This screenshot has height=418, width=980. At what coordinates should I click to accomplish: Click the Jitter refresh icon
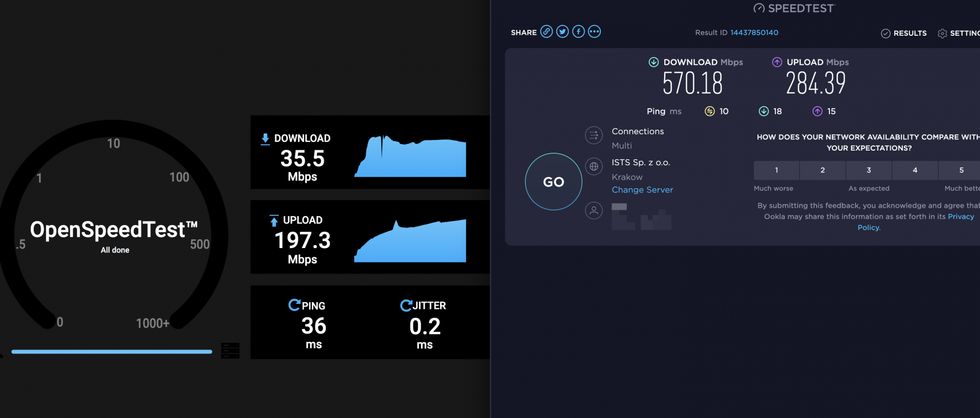(406, 305)
